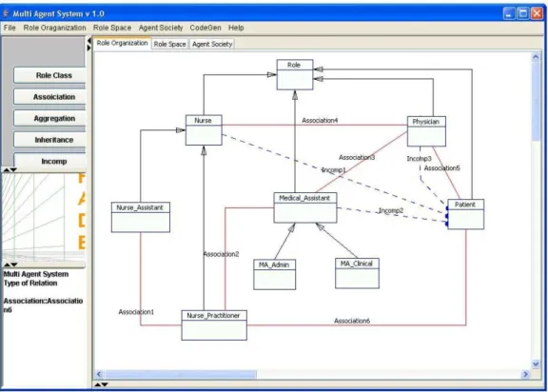Click the Association4 label
This screenshot has width=548, height=392.
[x=320, y=120]
